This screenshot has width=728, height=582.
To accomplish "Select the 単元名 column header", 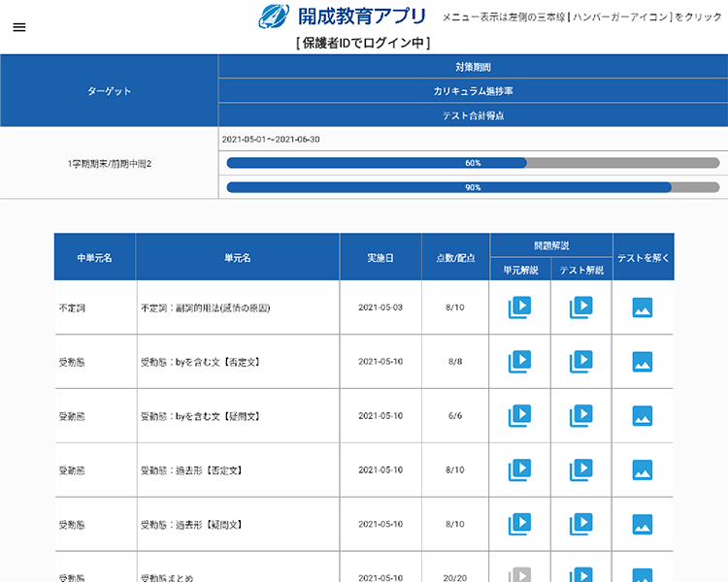I will (238, 257).
